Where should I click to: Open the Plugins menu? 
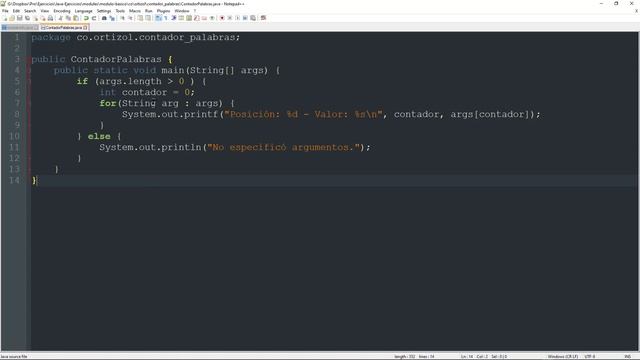[x=163, y=11]
